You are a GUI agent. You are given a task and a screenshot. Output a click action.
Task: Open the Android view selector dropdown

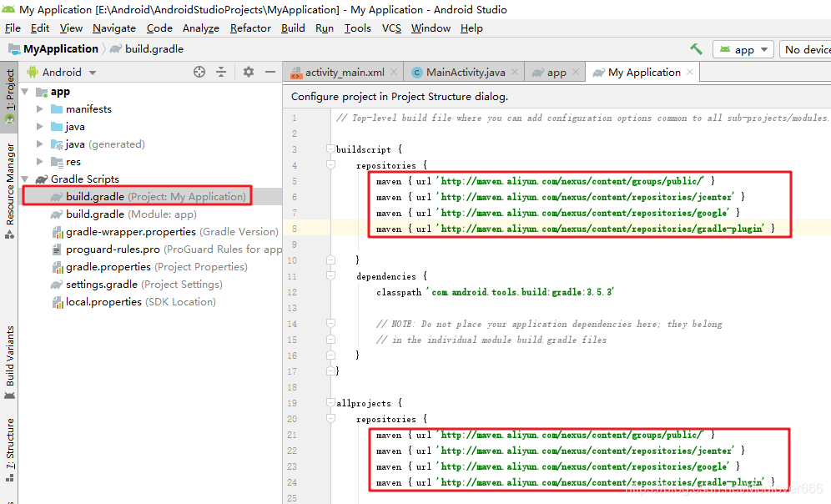coord(62,72)
